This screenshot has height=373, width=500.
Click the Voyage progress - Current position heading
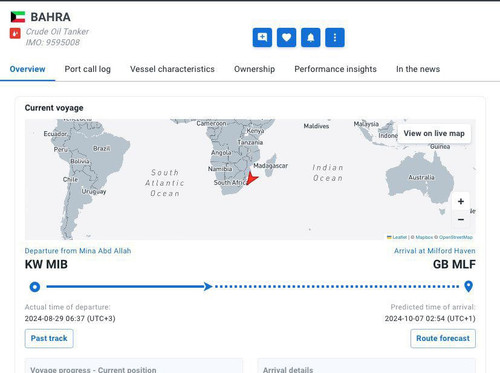point(93,370)
